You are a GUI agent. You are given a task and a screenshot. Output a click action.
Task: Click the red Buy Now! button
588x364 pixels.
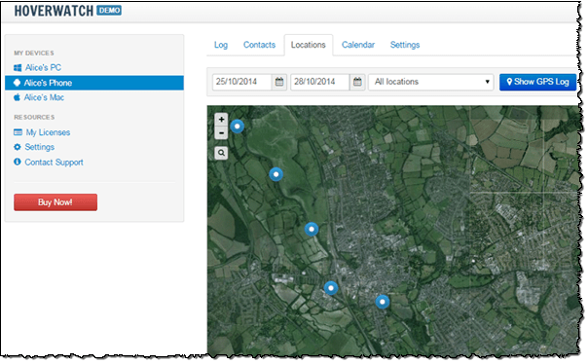point(55,202)
